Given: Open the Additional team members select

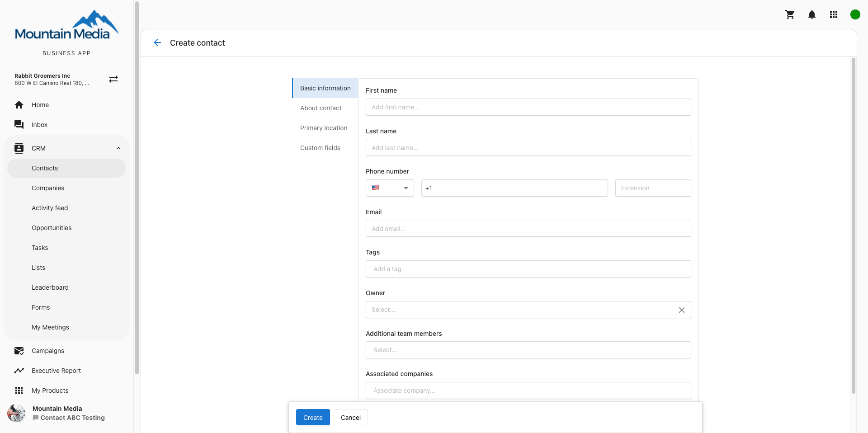Looking at the screenshot, I should tap(528, 350).
